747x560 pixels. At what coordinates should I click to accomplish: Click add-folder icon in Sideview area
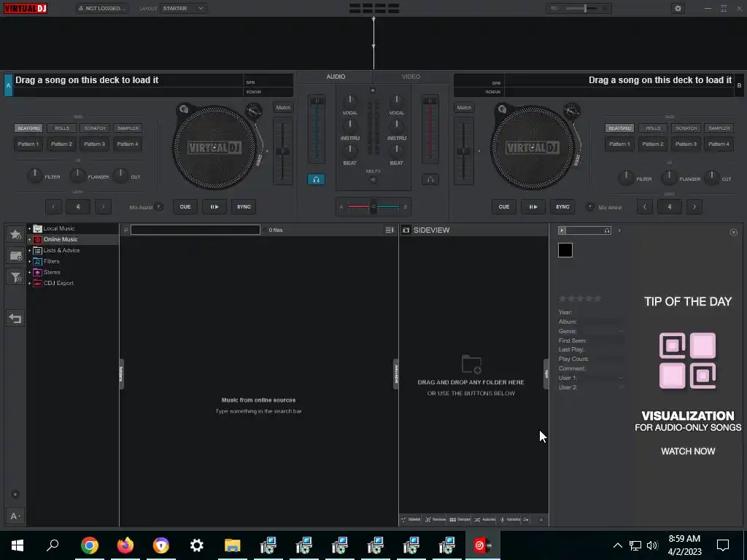[471, 365]
